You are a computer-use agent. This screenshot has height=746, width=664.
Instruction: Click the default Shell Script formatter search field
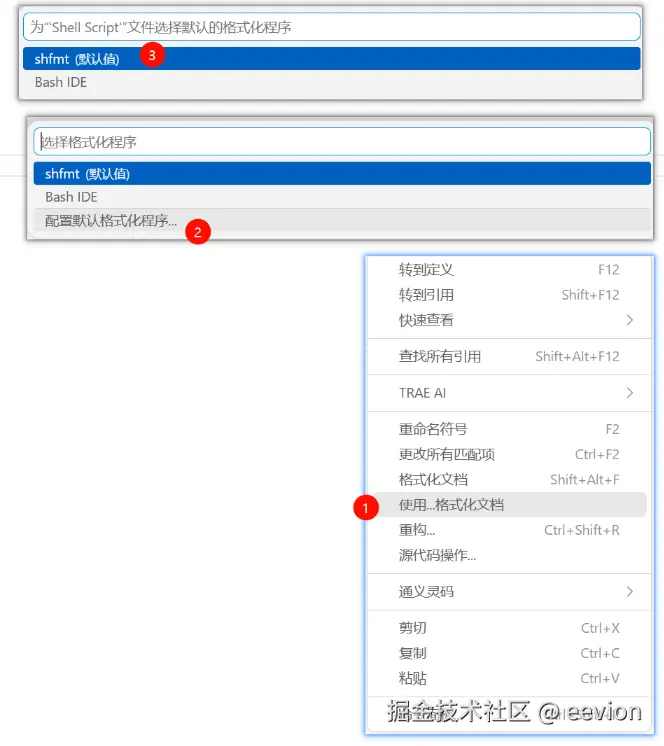click(x=332, y=27)
